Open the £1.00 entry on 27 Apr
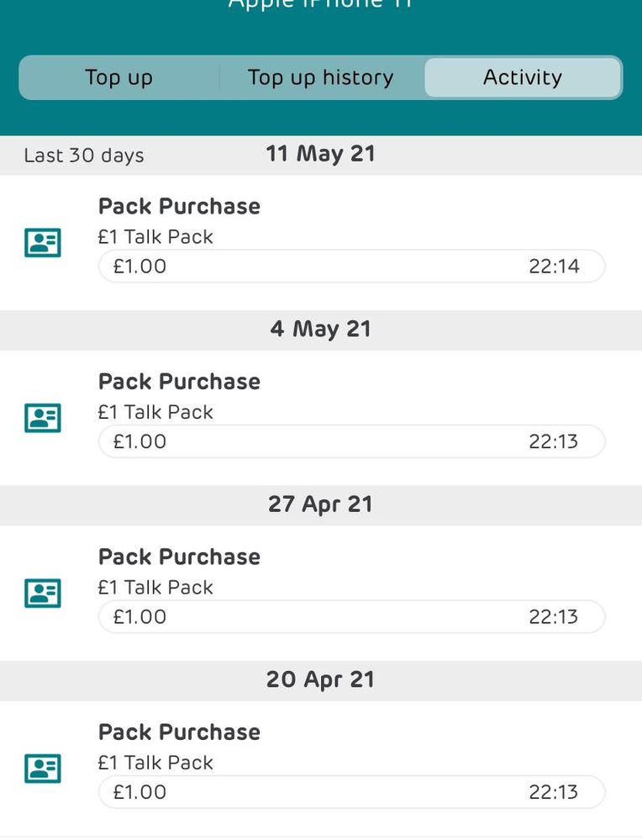The image size is (642, 840). (352, 616)
